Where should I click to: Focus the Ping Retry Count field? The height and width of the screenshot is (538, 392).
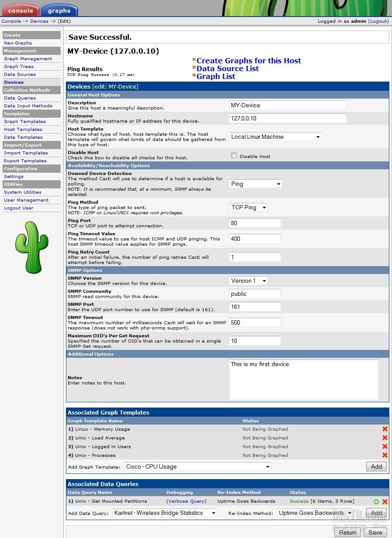click(255, 257)
